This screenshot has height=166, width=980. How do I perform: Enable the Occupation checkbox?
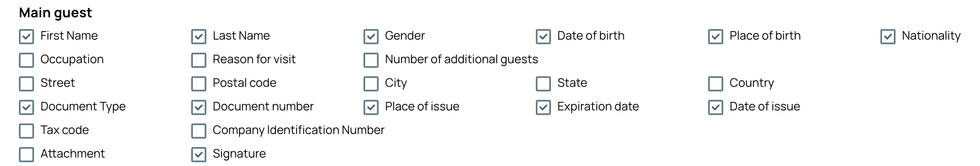tap(26, 60)
